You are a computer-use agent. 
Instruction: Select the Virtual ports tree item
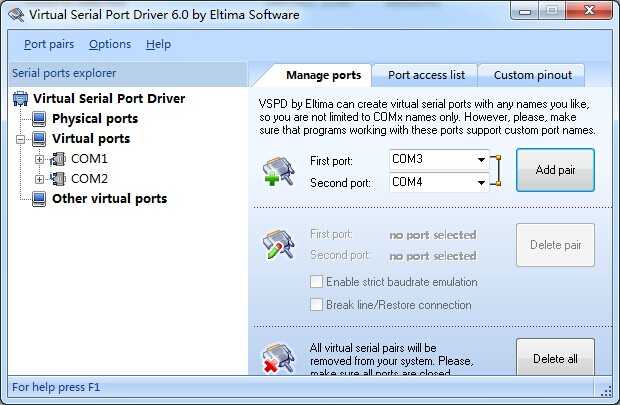click(x=91, y=139)
